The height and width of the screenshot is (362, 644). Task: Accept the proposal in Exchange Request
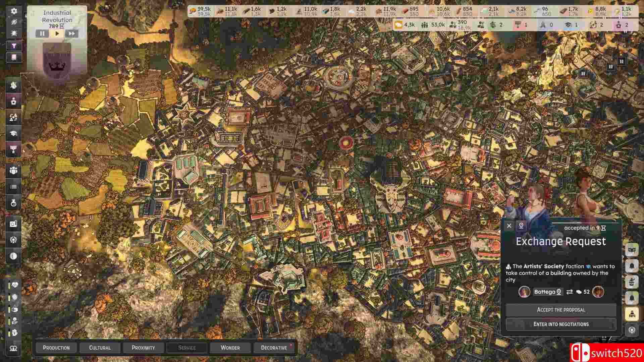(561, 310)
